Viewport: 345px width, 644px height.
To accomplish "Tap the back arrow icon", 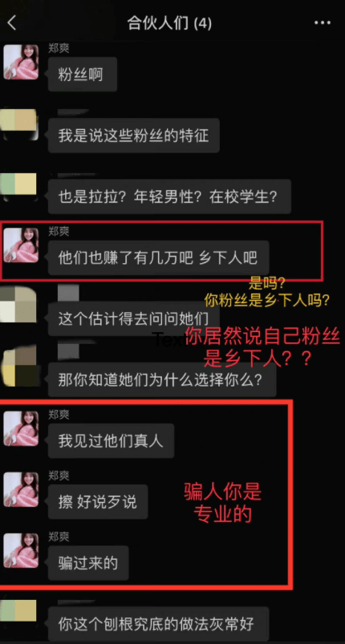I will [x=12, y=22].
